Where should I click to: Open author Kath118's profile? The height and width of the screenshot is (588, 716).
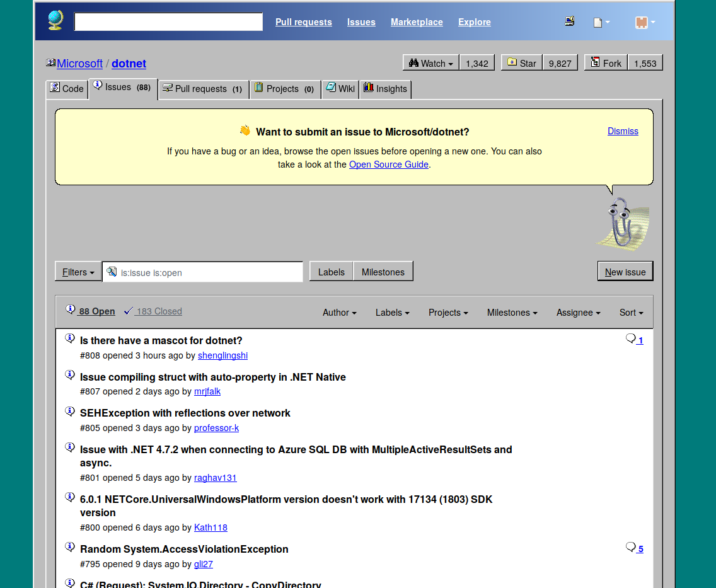click(x=211, y=527)
